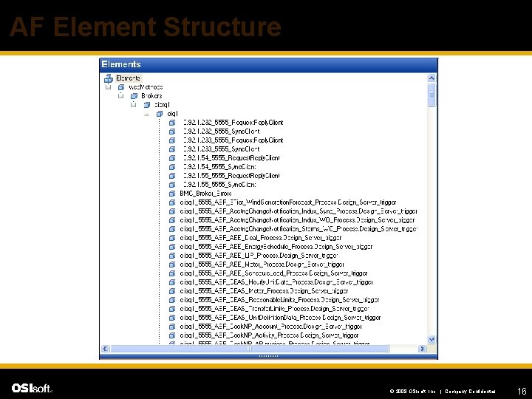Viewport: 532px width, 399px height.
Task: Select the Elements root label
Action: pyautogui.click(x=128, y=78)
